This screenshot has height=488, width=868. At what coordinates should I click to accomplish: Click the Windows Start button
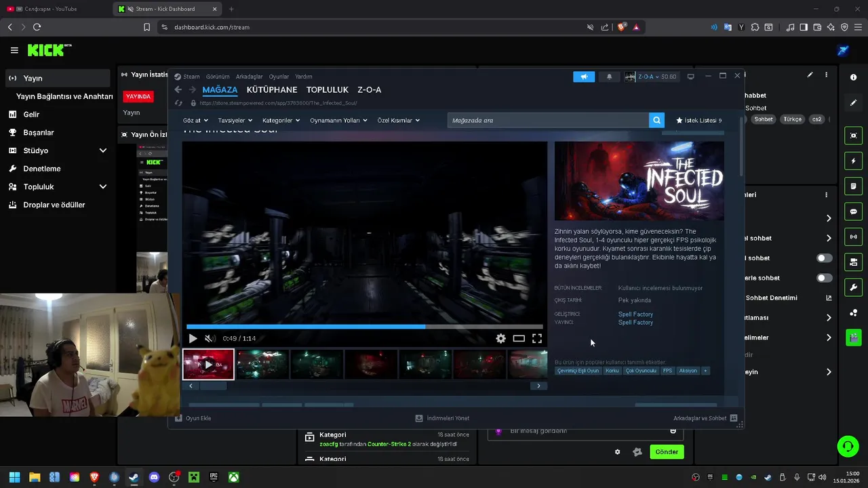(x=14, y=477)
